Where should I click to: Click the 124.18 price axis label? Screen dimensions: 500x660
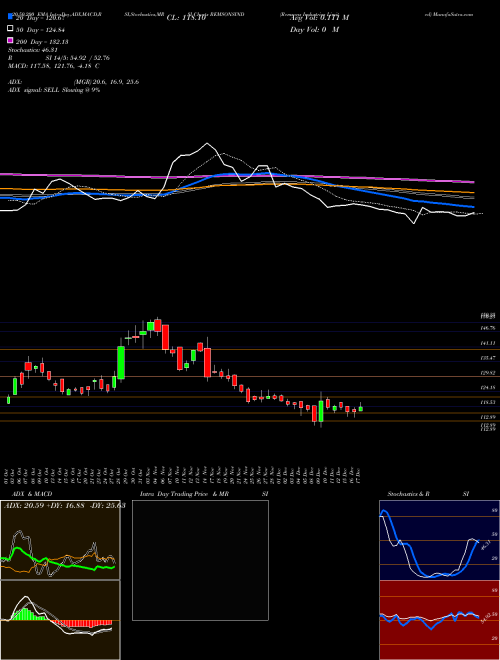point(488,388)
